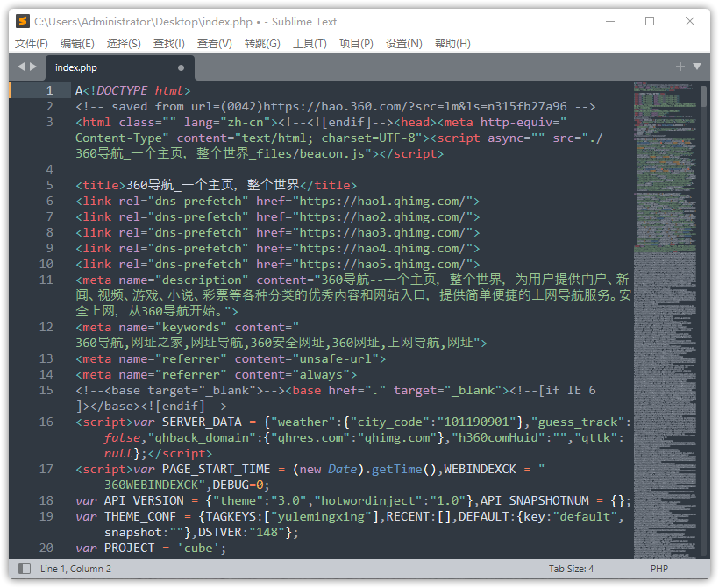719x588 pixels.
Task: Close index.php tab via unsaved dot
Action: coord(182,67)
